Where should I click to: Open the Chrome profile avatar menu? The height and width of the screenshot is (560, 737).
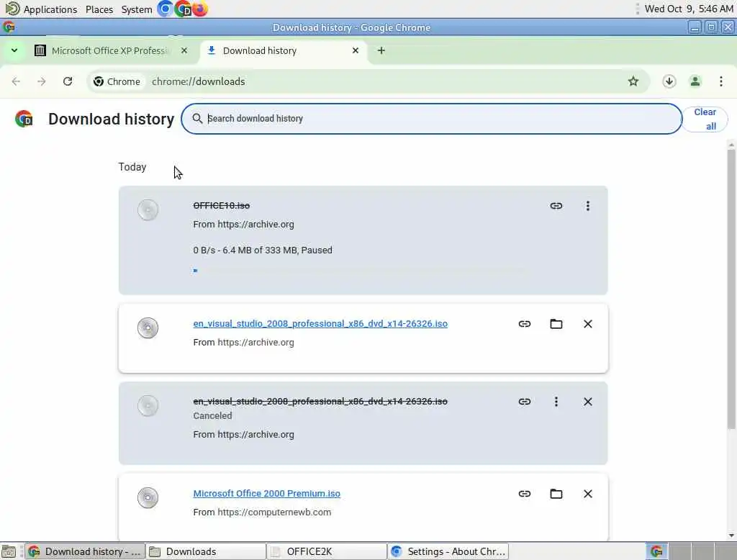coord(695,81)
